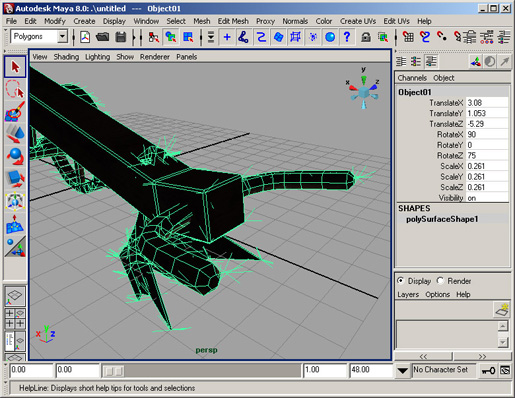The image size is (515, 398).
Task: Click the lock selection padlock icon
Action: pos(366,37)
